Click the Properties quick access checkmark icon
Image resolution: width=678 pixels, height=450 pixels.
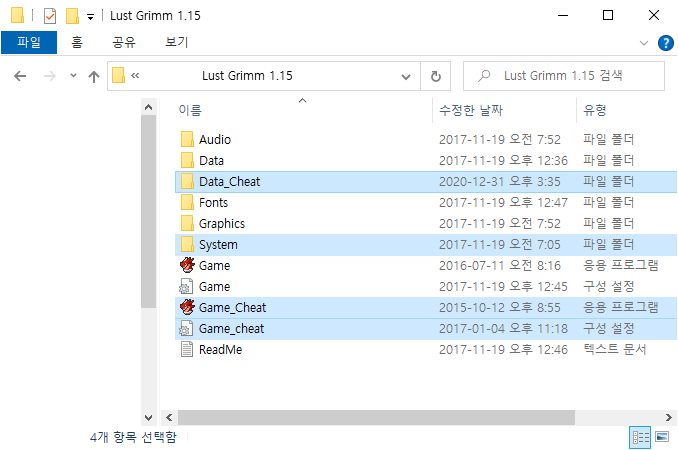pyautogui.click(x=49, y=15)
